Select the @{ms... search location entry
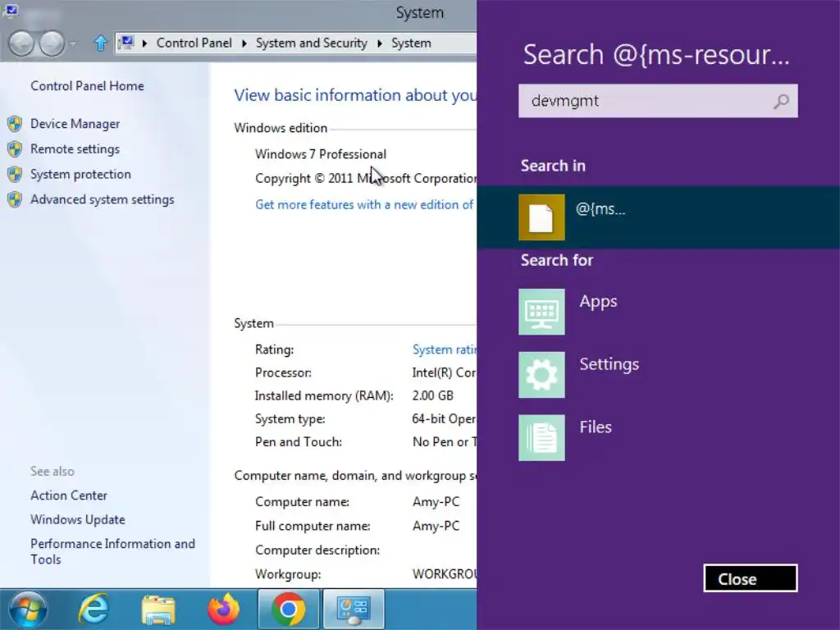Viewport: 840px width, 630px height. (658, 217)
